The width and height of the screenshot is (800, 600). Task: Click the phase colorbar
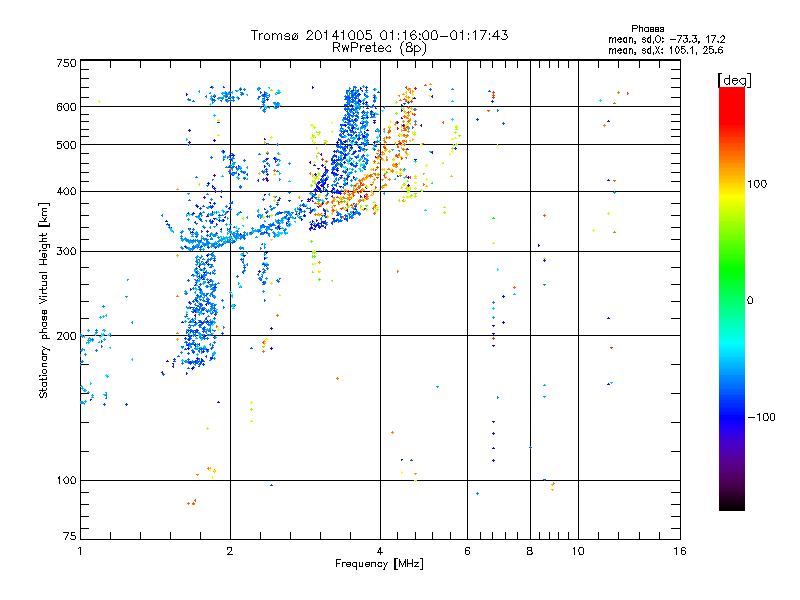(x=732, y=298)
